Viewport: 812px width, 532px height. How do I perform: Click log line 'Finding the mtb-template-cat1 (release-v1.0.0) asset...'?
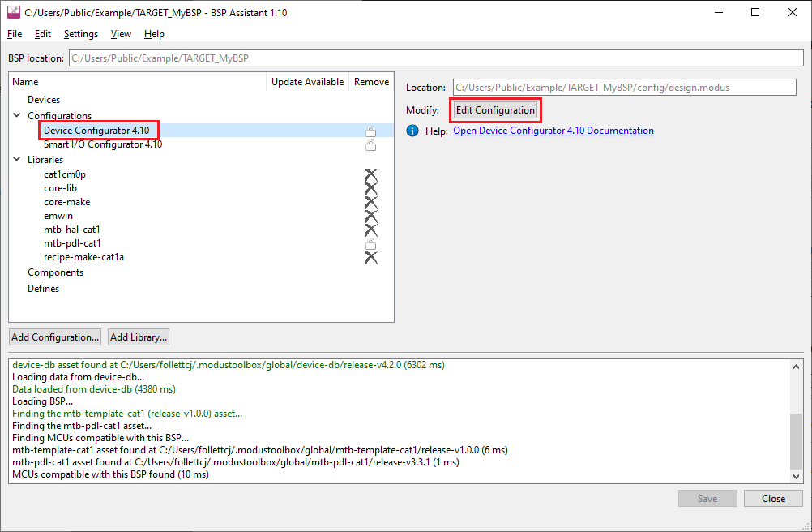click(127, 414)
